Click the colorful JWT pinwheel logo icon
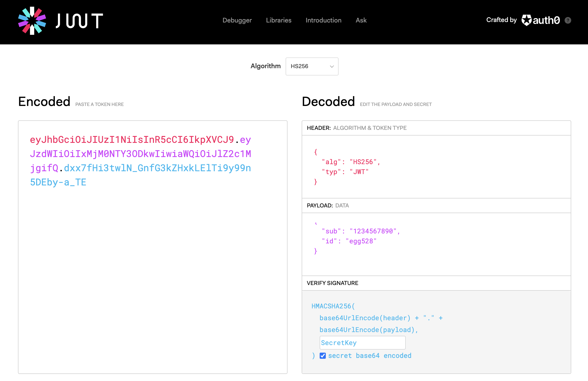 (32, 21)
